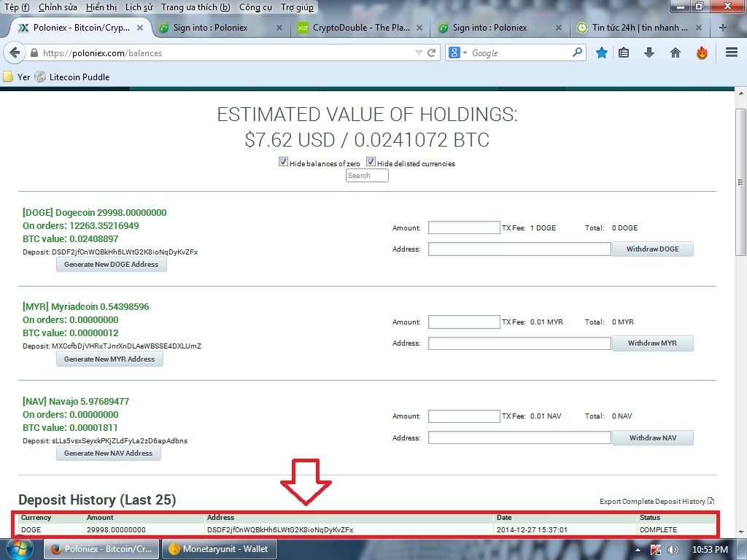Open the Công cụ menu
Image resolution: width=747 pixels, height=560 pixels.
255,7
